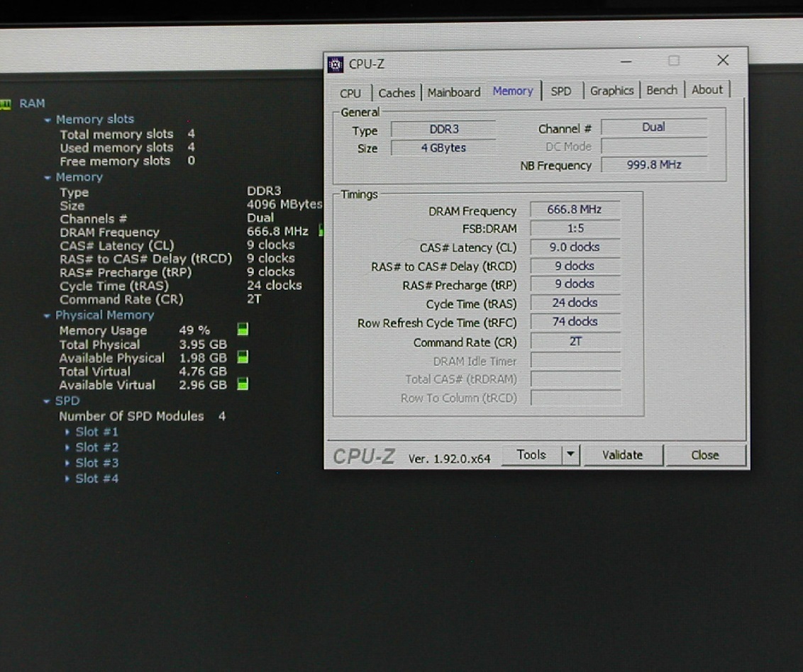Expand Slot #4 details

tap(67, 479)
